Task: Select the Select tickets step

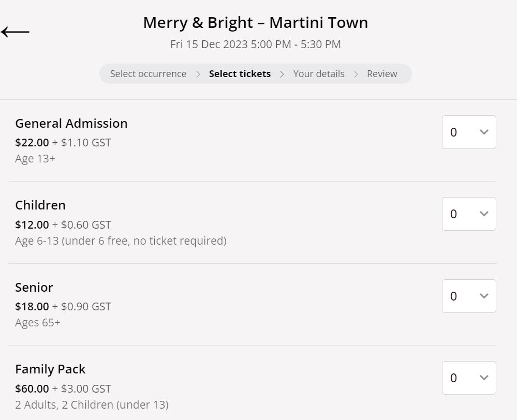Action: tap(240, 74)
